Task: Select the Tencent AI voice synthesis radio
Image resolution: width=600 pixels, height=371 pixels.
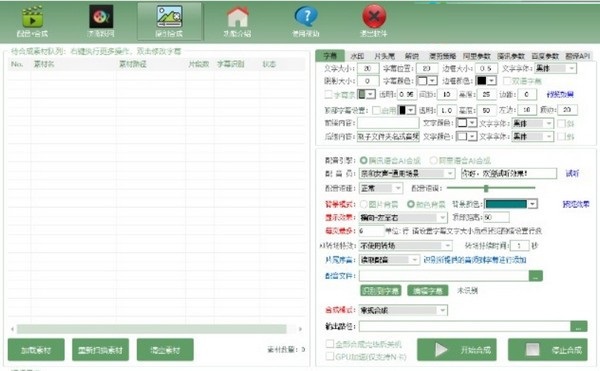Action: 363,160
